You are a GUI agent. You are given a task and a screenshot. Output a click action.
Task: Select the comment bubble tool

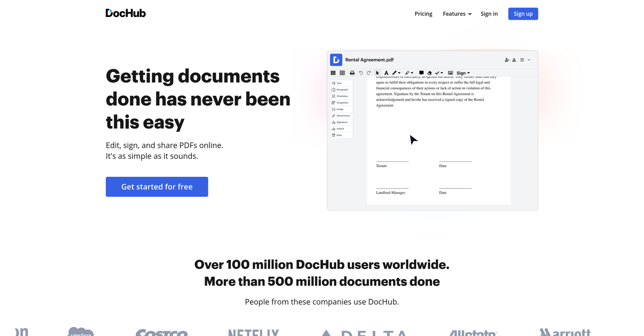(421, 73)
